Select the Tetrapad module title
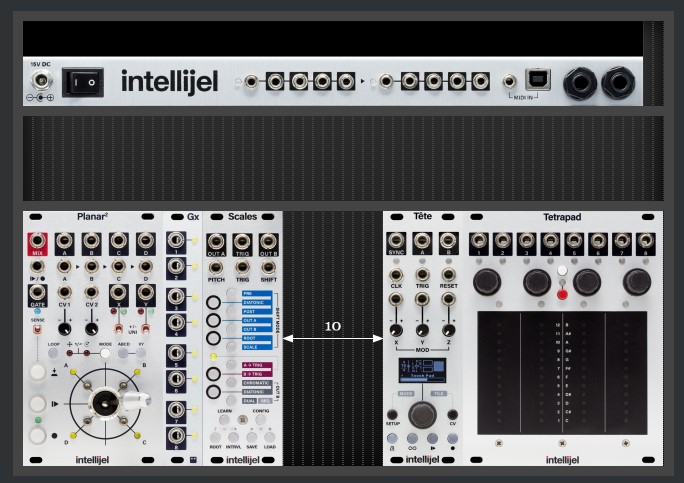Image resolution: width=684 pixels, height=483 pixels. pyautogui.click(x=562, y=217)
